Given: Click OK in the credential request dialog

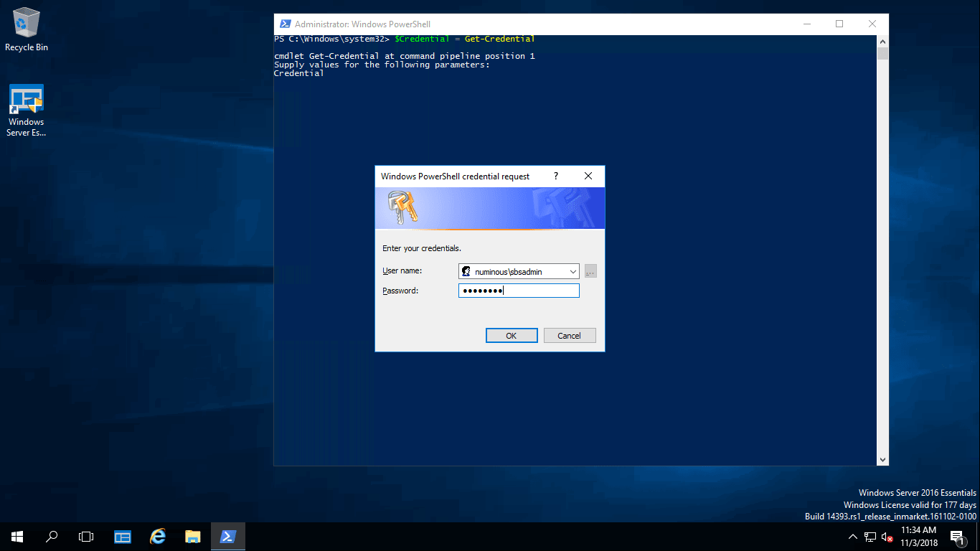Looking at the screenshot, I should coord(512,336).
